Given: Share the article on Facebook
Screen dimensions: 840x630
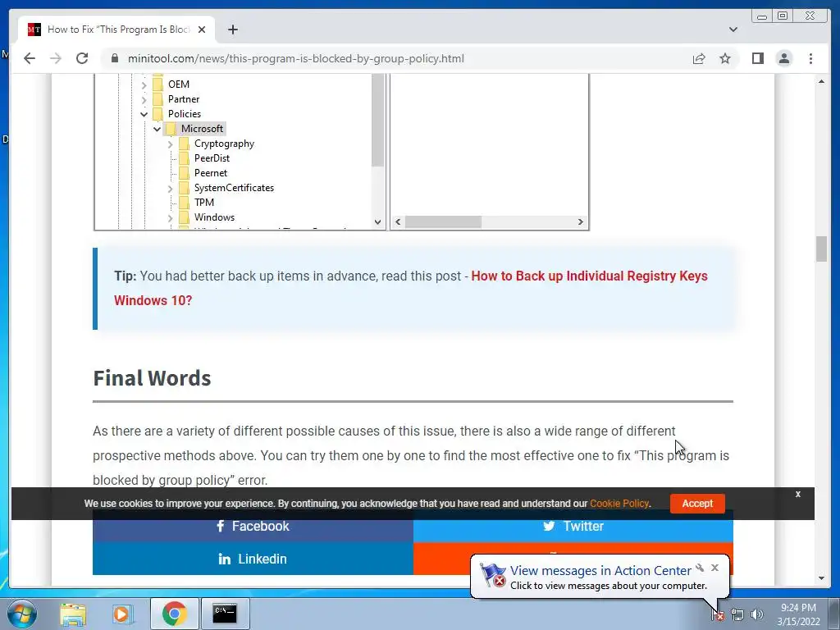Looking at the screenshot, I should (x=253, y=526).
